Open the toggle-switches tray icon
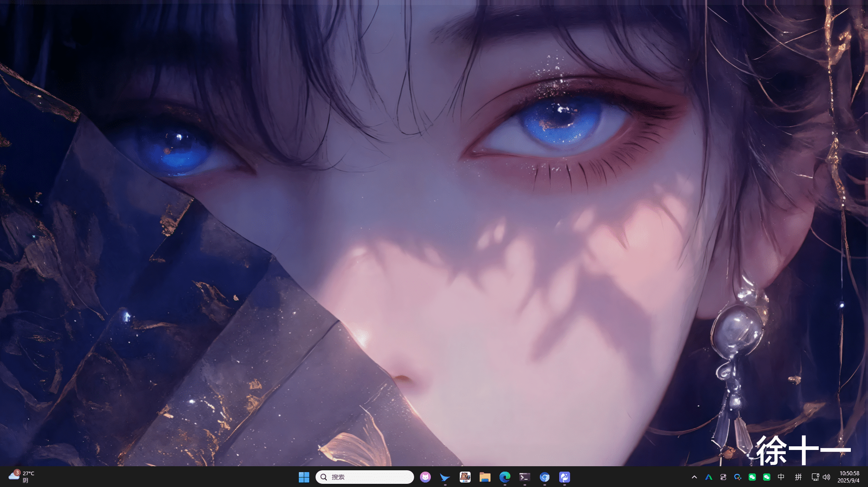Image resolution: width=868 pixels, height=487 pixels. click(723, 477)
